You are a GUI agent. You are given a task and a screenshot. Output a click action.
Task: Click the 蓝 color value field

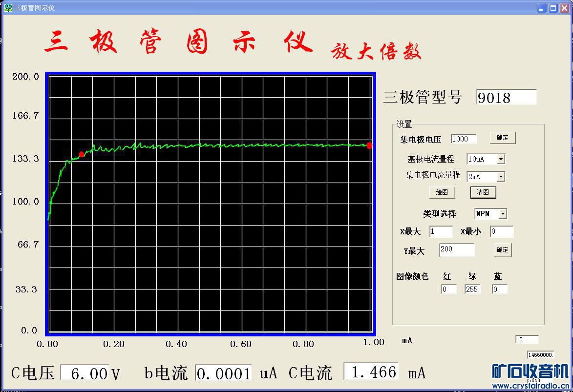[x=500, y=289]
